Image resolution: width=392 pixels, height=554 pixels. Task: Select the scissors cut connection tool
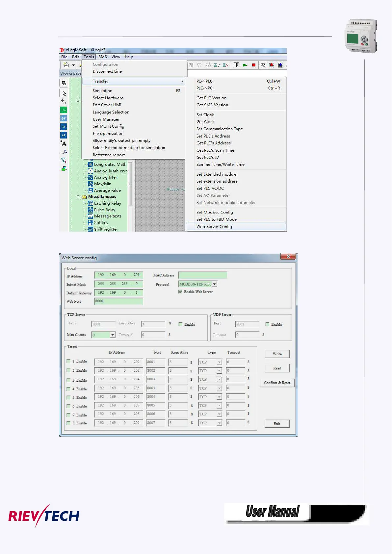point(64,152)
